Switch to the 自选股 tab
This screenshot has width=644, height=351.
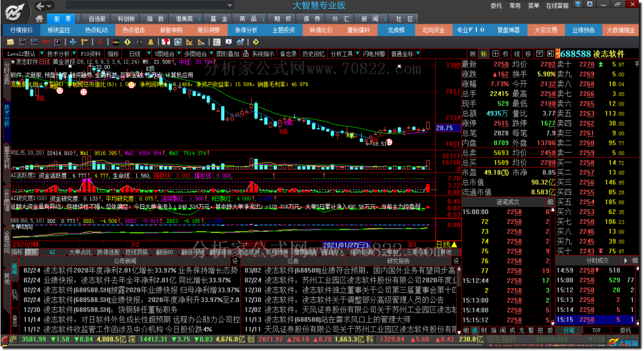point(97,19)
